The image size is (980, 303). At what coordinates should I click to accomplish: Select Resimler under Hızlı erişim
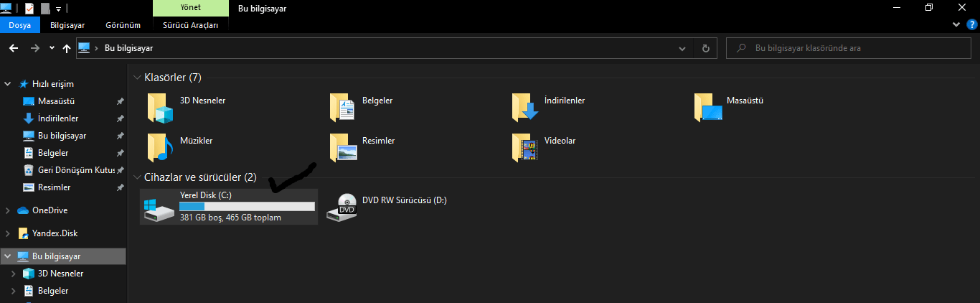coord(54,187)
